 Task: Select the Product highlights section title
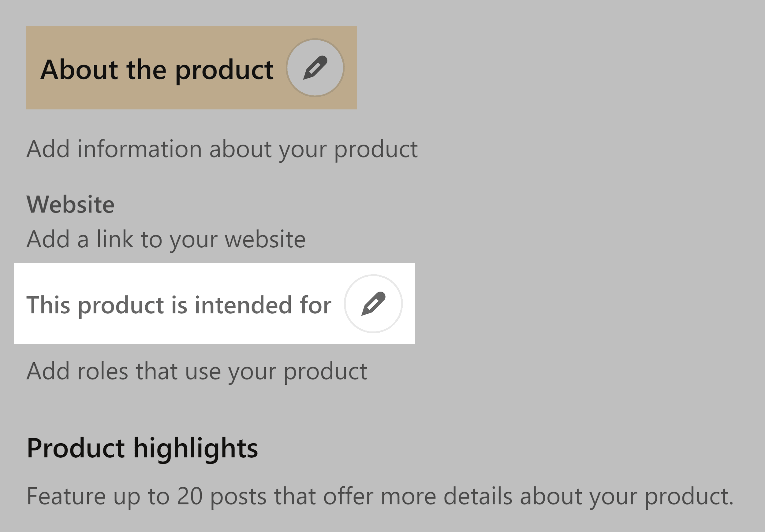click(142, 448)
